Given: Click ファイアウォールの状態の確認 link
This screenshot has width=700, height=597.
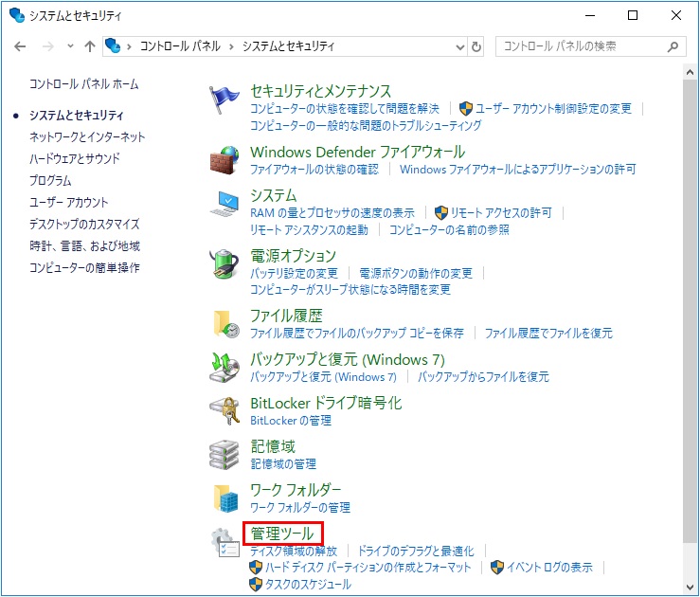Looking at the screenshot, I should point(314,170).
